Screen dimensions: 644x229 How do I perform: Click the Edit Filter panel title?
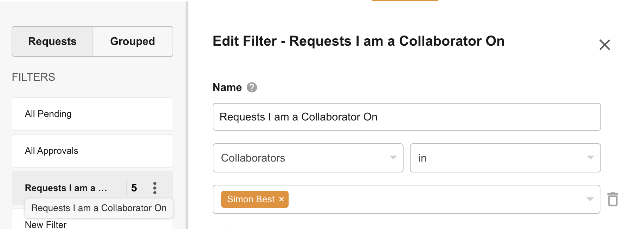pyautogui.click(x=358, y=41)
